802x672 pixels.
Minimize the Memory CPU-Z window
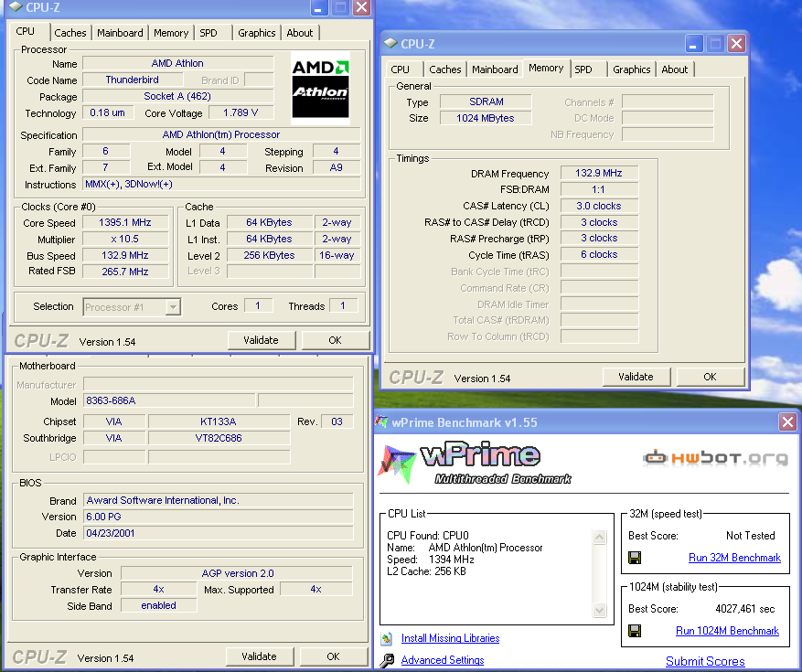tap(692, 44)
